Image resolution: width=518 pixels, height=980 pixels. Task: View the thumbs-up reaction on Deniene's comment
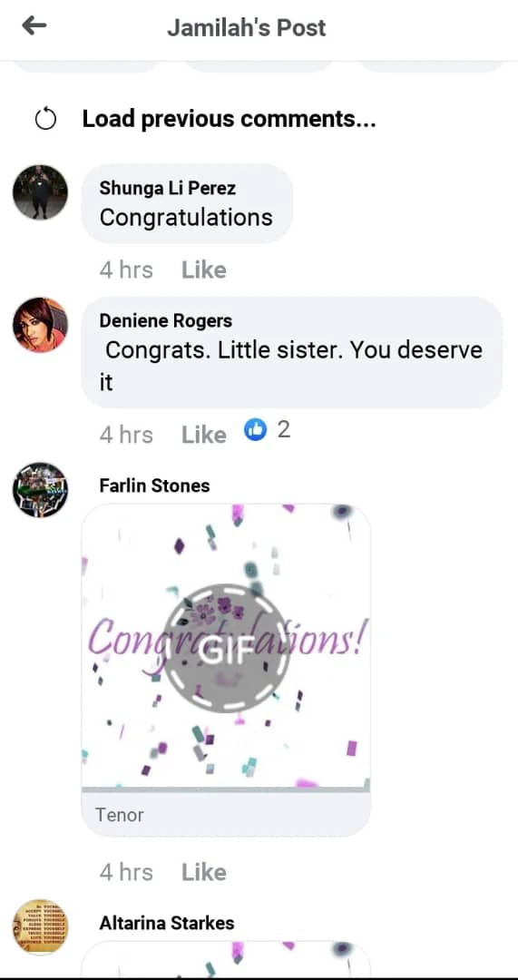[255, 430]
